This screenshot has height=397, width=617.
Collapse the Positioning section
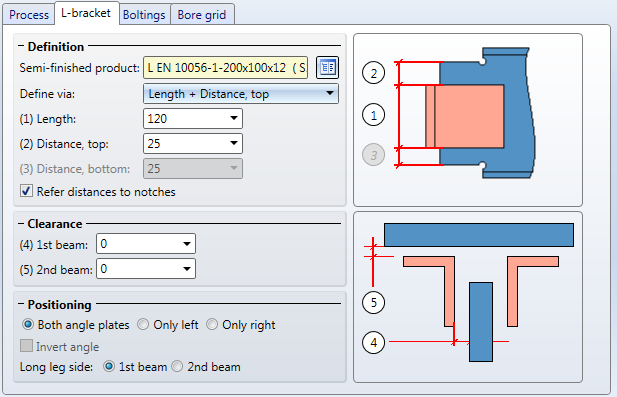click(21, 305)
